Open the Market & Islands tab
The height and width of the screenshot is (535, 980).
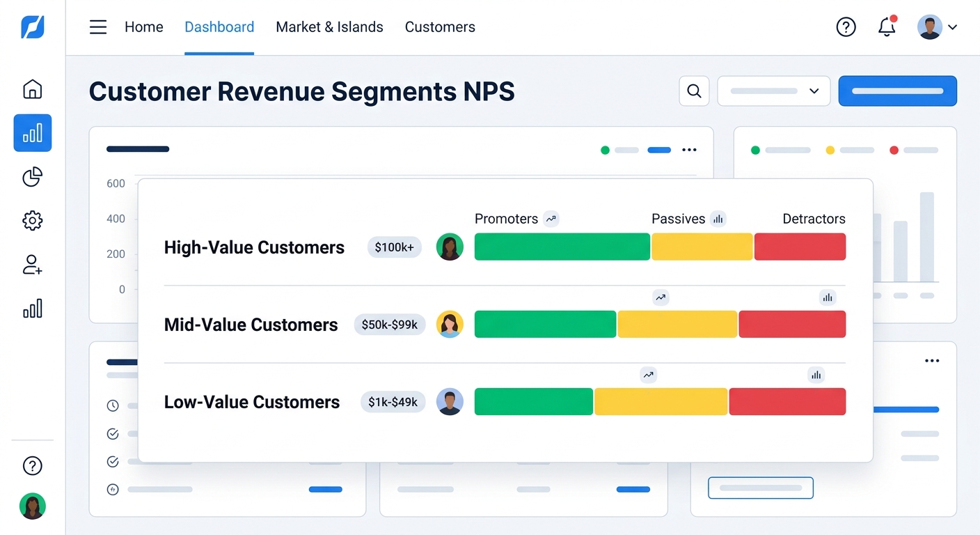[329, 27]
